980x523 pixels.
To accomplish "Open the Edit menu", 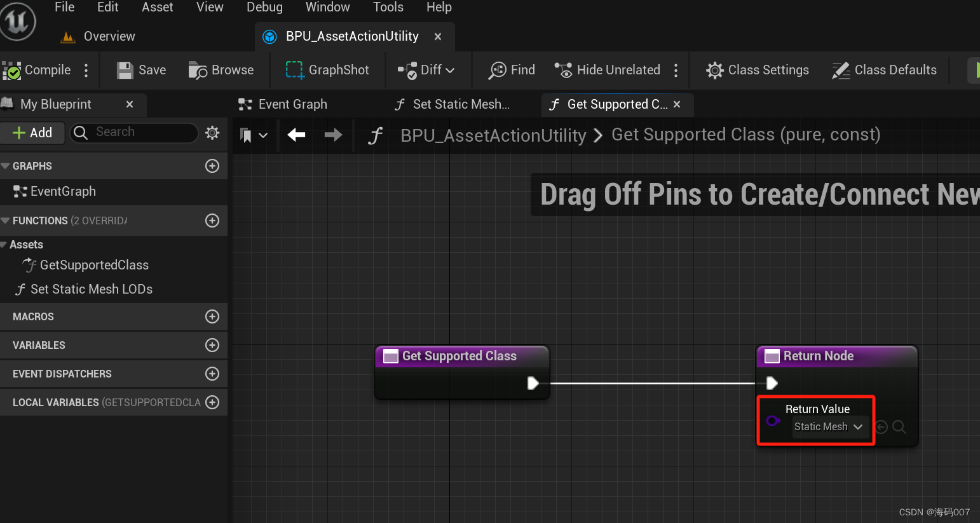I will [x=108, y=8].
